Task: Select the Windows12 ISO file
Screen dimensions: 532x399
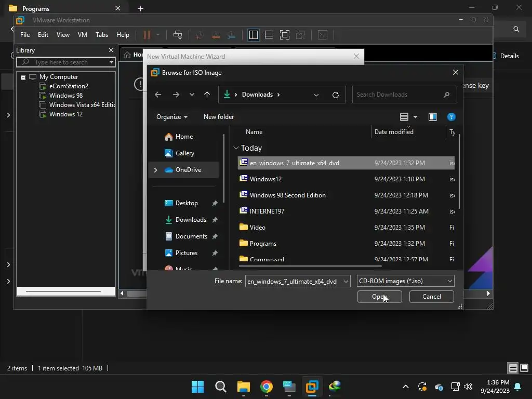Action: coord(346,179)
